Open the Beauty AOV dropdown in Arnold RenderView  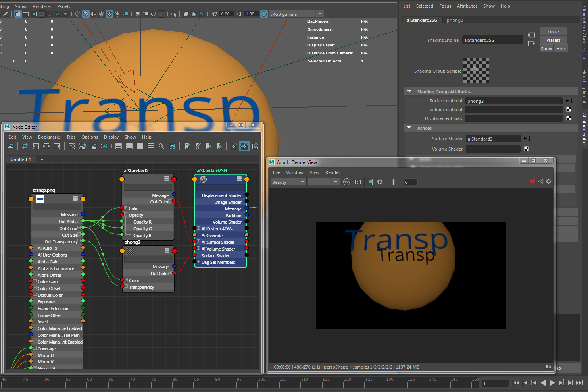[302, 182]
